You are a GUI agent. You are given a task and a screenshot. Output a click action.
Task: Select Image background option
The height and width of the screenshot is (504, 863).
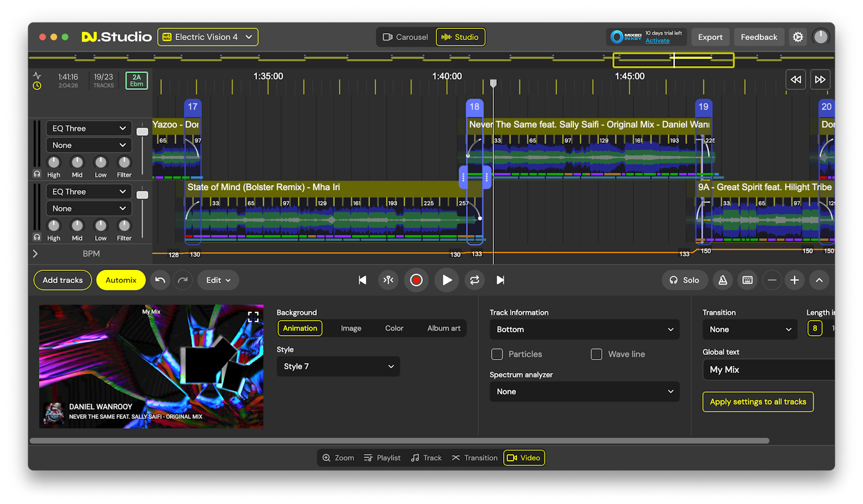point(351,328)
